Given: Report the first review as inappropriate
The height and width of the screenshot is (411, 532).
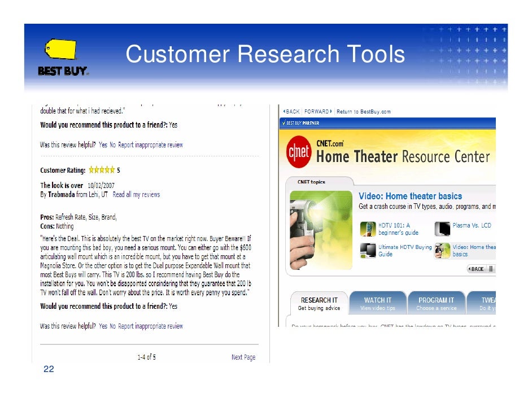Looking at the screenshot, I should 150,145.
